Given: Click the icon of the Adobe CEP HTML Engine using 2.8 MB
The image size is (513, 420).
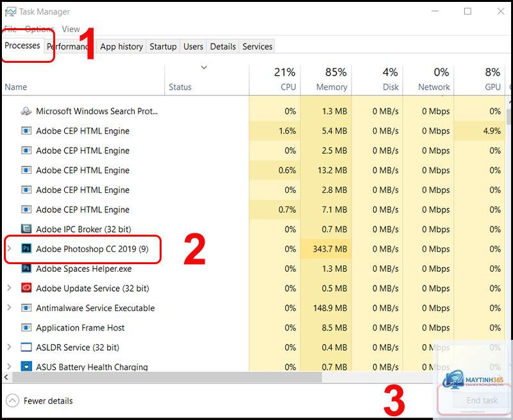Looking at the screenshot, I should [x=26, y=190].
